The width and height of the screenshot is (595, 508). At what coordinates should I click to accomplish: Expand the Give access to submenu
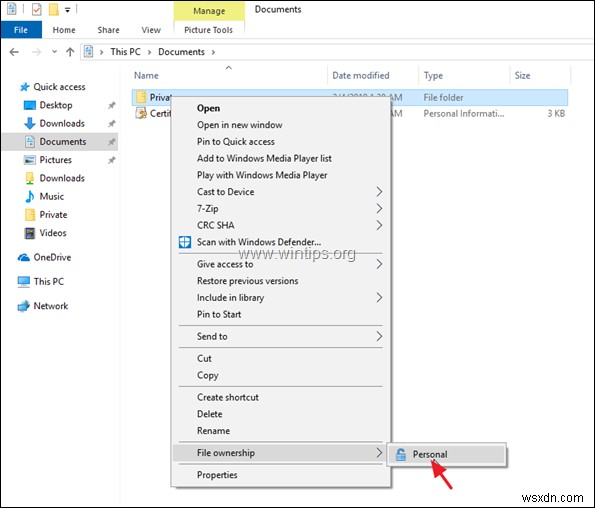tap(379, 264)
